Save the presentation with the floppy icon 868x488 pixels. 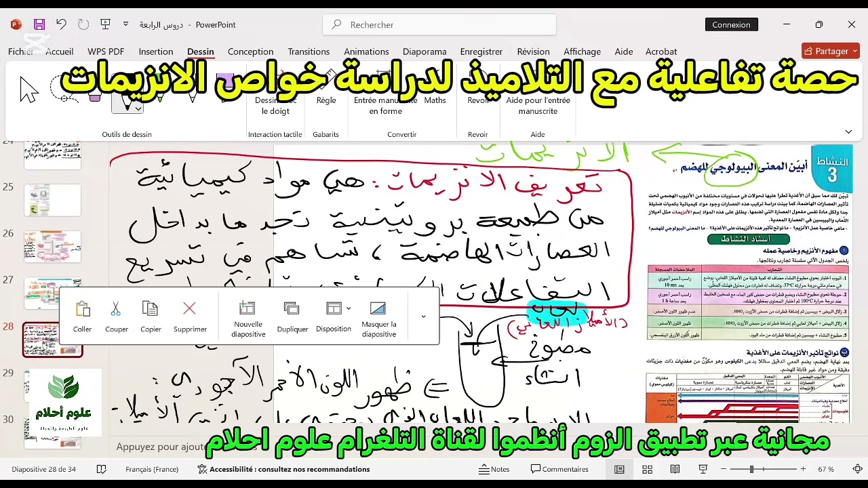pos(39,24)
